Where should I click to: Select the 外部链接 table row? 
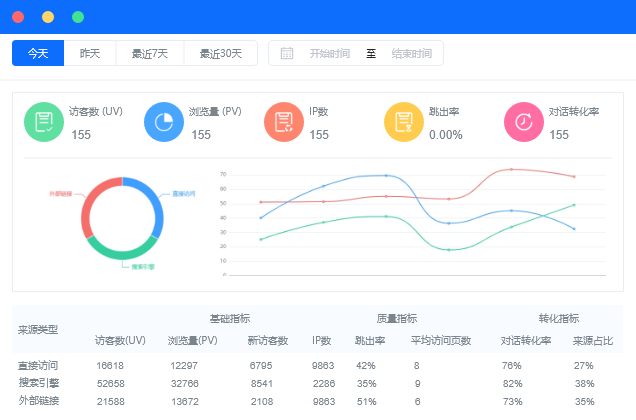click(38, 401)
